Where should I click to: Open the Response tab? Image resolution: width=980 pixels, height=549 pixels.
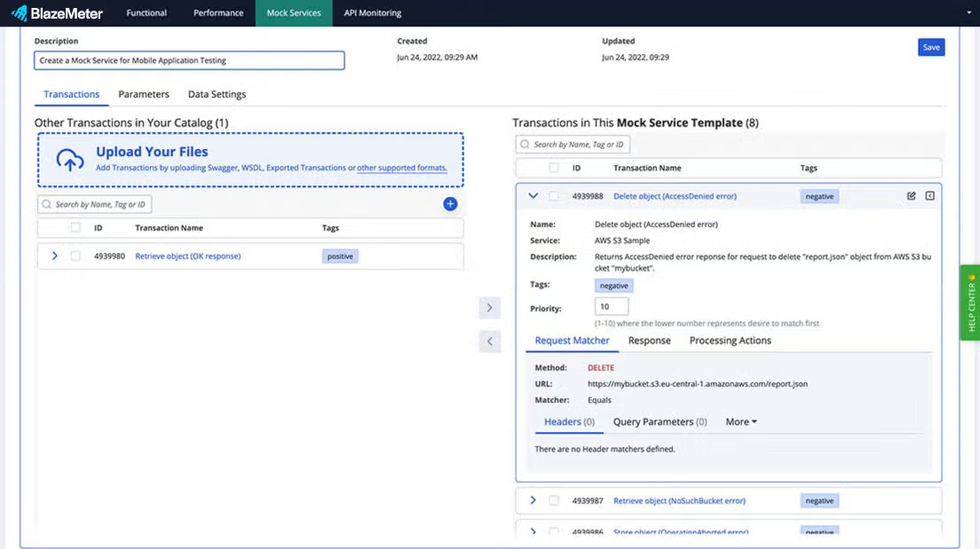(650, 341)
